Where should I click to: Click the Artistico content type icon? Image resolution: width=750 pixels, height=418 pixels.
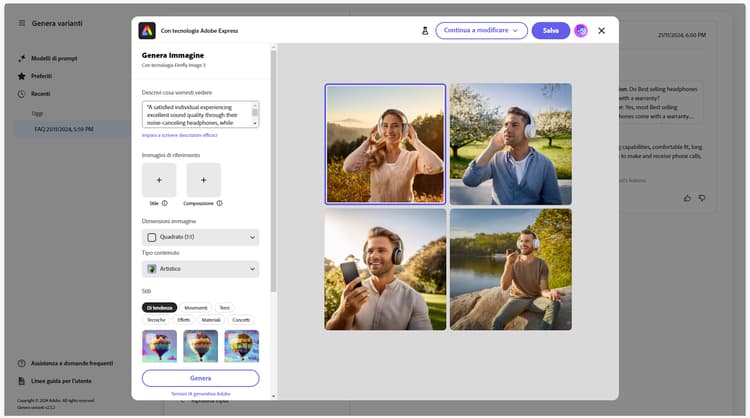click(x=152, y=269)
